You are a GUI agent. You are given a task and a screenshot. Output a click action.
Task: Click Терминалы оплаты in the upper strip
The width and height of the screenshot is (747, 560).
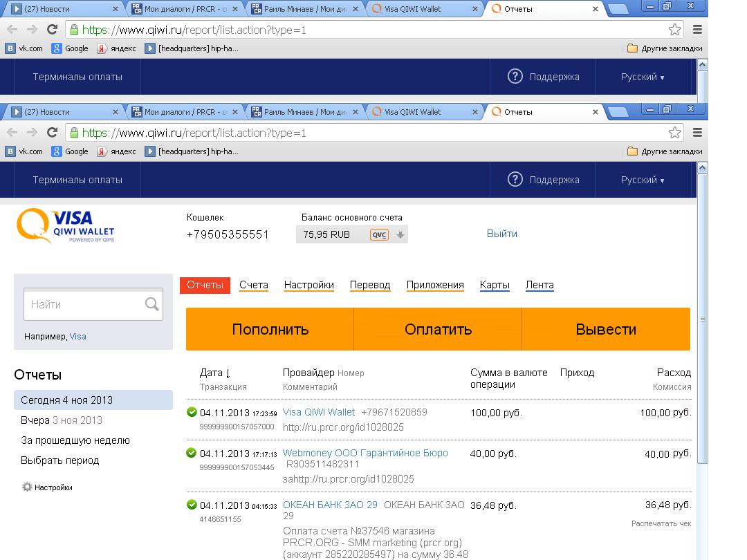pyautogui.click(x=77, y=77)
